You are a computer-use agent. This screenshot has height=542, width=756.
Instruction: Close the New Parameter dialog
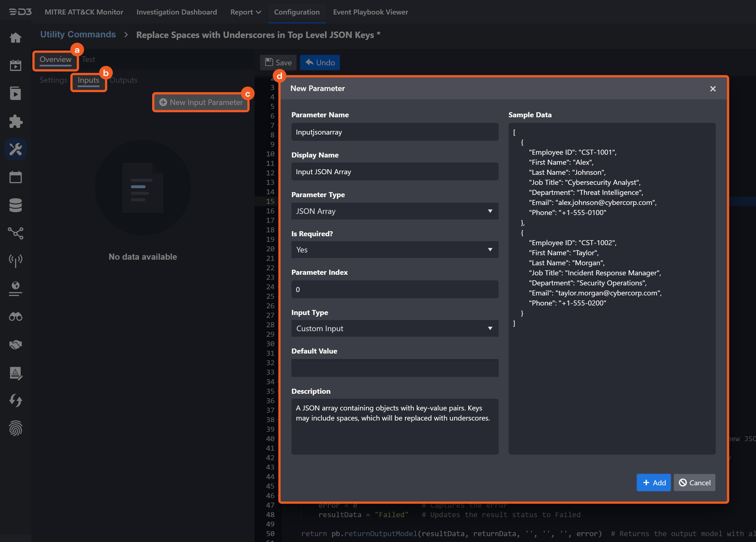[x=713, y=89]
